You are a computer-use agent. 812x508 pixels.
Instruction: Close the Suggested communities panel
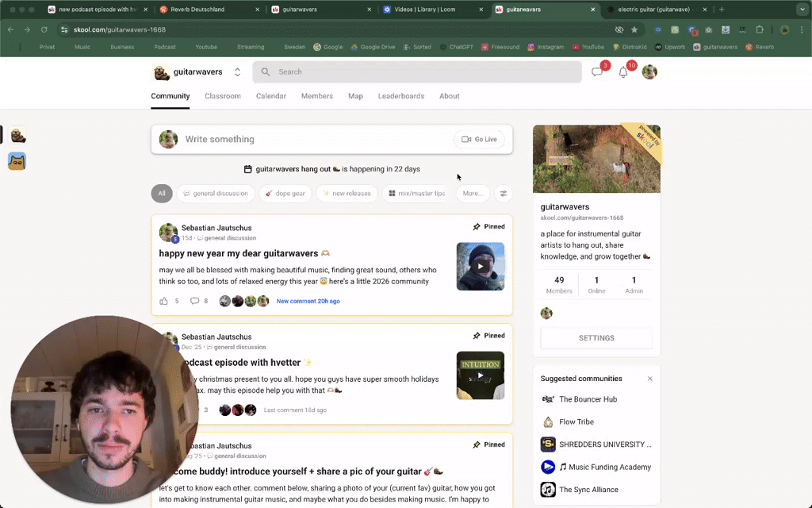point(650,379)
